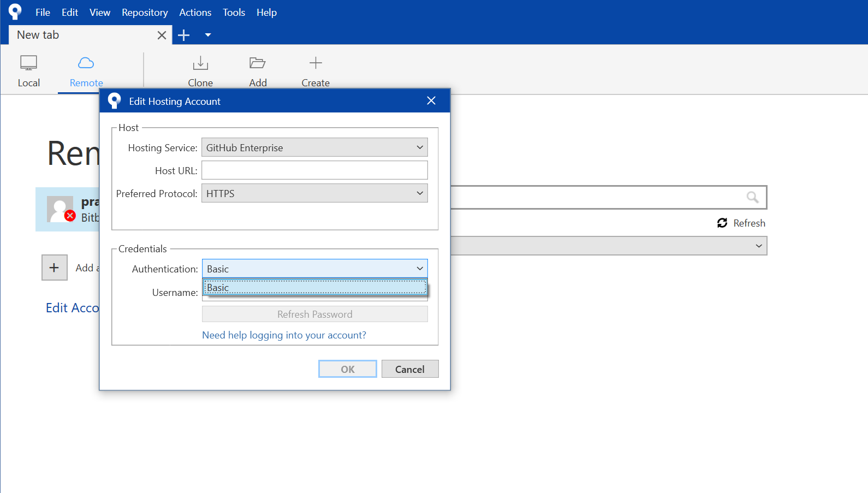Click the search magnifier icon
Viewport: 868px width, 493px height.
(752, 197)
